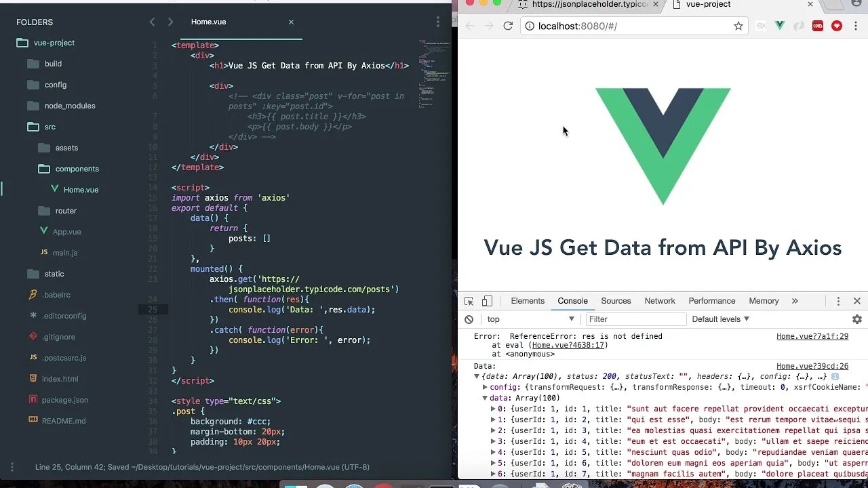The height and width of the screenshot is (488, 868).
Task: Expand array item 3 with title 'eum et est occaecati'
Action: 493,442
